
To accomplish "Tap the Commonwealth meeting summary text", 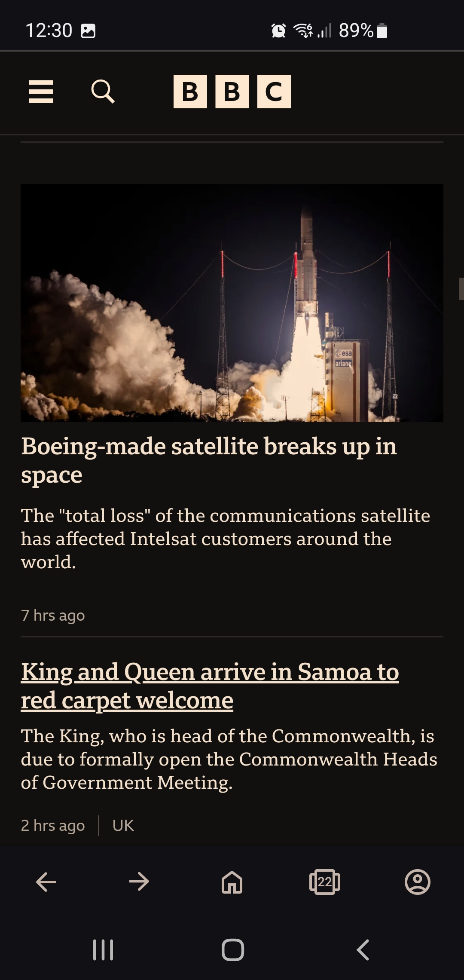I will 229,759.
